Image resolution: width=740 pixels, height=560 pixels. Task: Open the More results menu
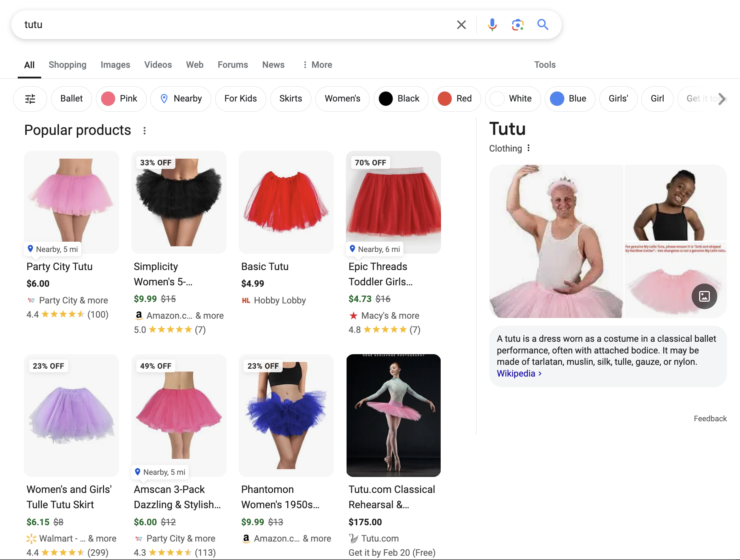click(317, 65)
